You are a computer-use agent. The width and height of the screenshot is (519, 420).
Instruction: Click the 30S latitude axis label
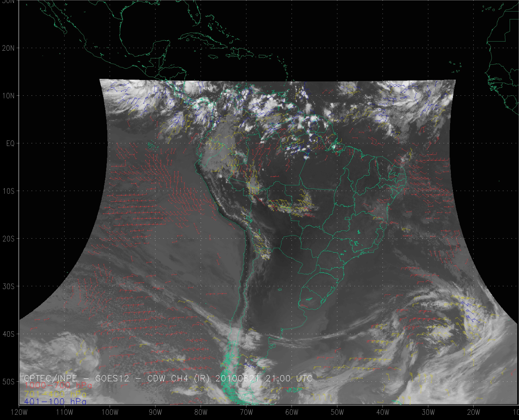pos(9,287)
